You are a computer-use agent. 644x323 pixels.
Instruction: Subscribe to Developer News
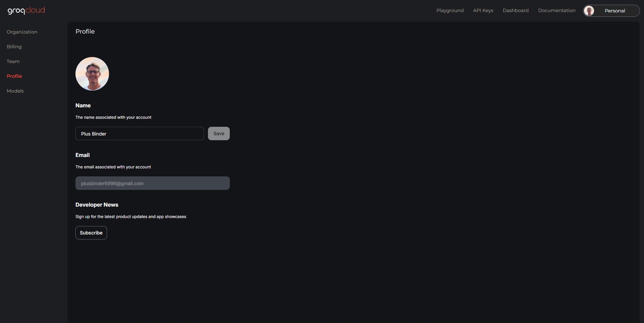pyautogui.click(x=91, y=233)
